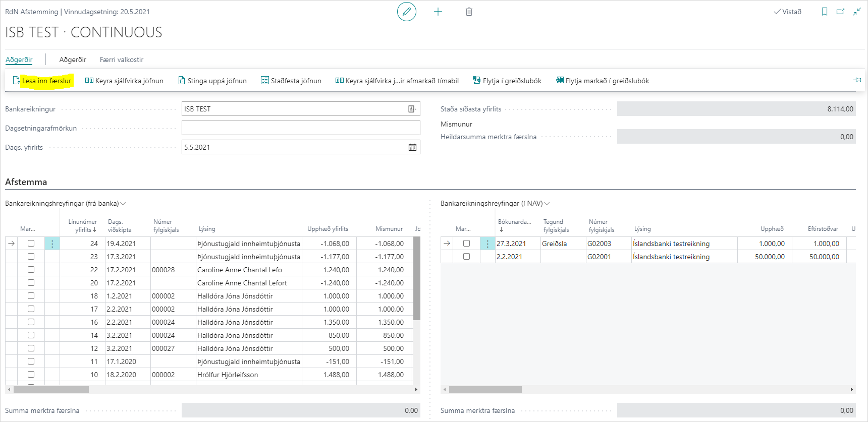
Task: Click amount -1.177,00 in Upphæð yfirlits
Action: coord(335,257)
